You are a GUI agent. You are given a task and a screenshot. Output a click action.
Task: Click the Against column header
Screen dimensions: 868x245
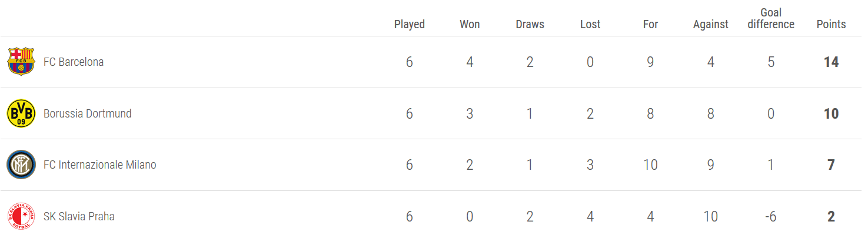pos(711,24)
